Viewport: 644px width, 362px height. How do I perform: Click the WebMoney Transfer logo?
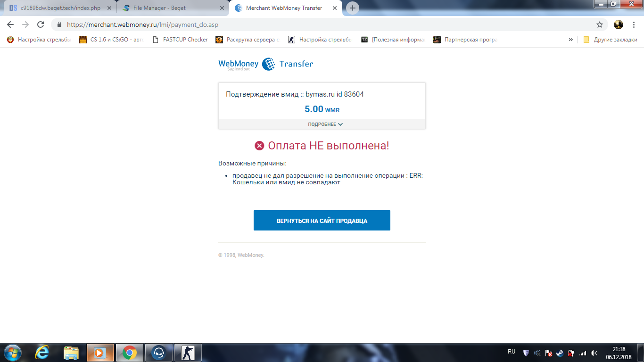click(266, 64)
